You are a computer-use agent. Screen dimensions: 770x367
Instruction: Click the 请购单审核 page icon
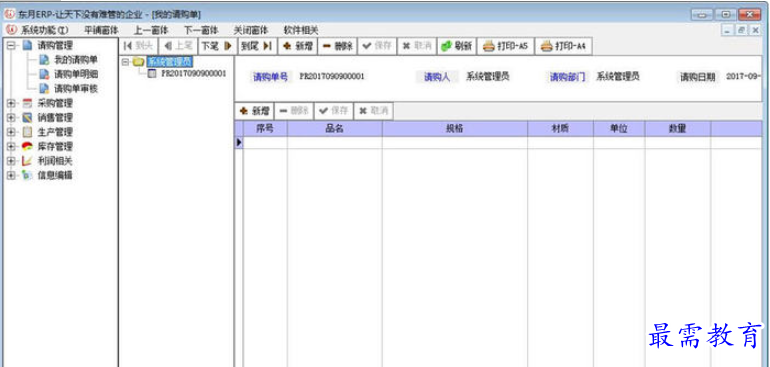tap(44, 89)
